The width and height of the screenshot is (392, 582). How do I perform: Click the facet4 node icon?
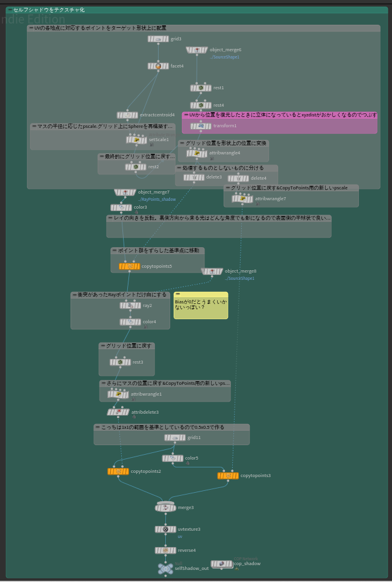(158, 66)
